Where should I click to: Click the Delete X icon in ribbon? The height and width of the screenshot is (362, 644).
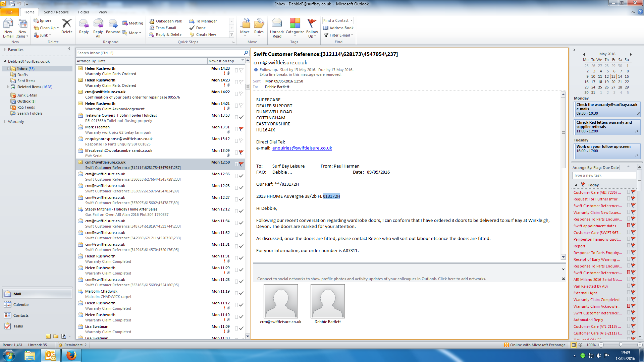[67, 23]
